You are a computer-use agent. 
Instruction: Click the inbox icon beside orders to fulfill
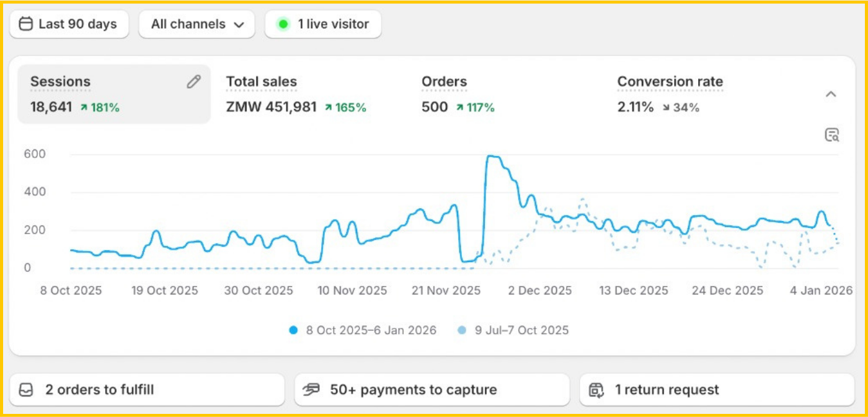[x=26, y=390]
